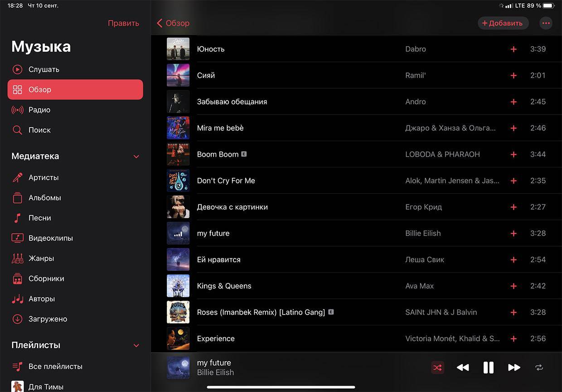
Task: Toggle repeat mode in player bar
Action: (539, 368)
